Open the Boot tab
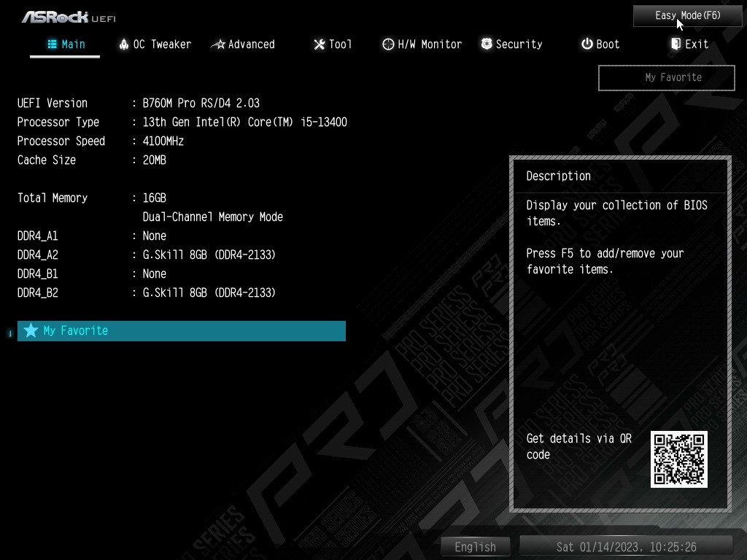 600,44
